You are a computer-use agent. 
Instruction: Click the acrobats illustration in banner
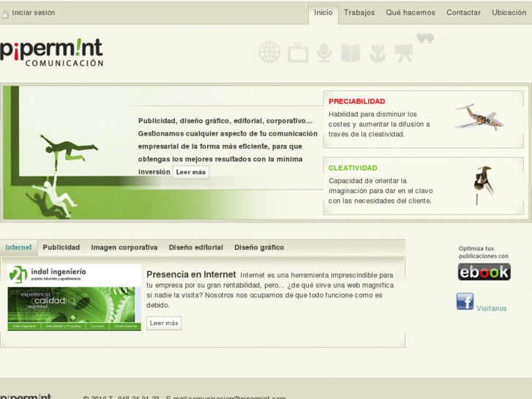pos(61,176)
